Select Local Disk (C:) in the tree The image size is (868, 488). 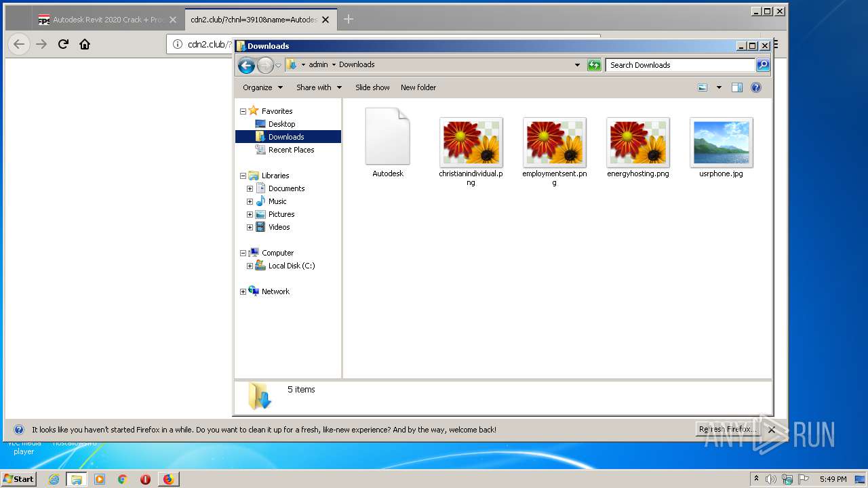pos(291,266)
